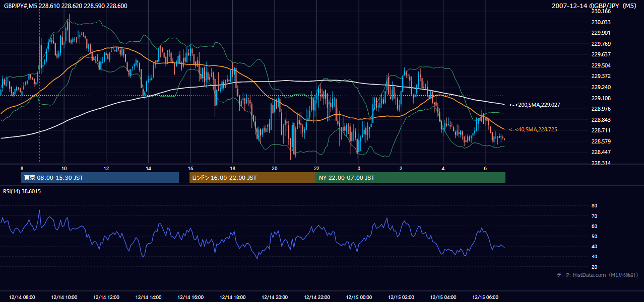The image size is (644, 302).
Task: Click hour tick 14 under price chart
Action: (148, 168)
